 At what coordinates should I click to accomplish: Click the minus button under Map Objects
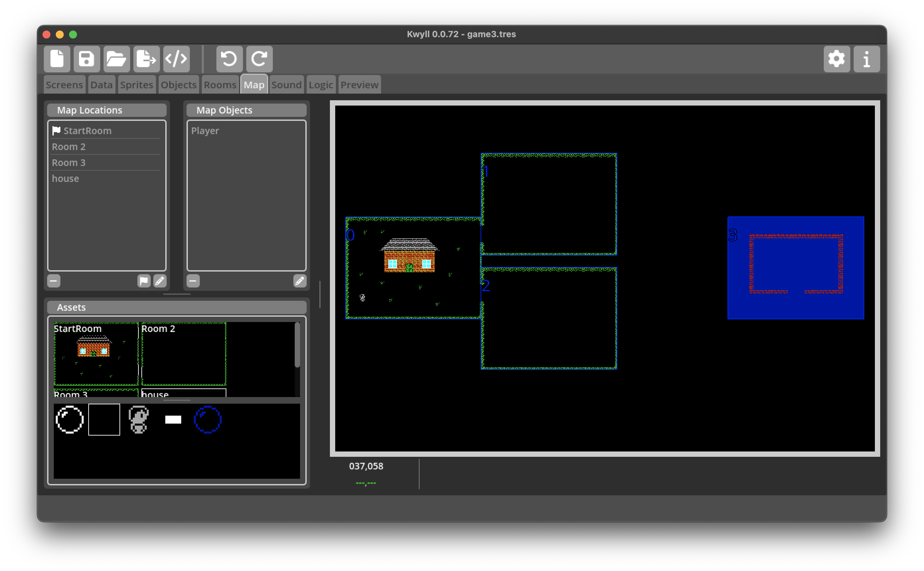tap(193, 281)
